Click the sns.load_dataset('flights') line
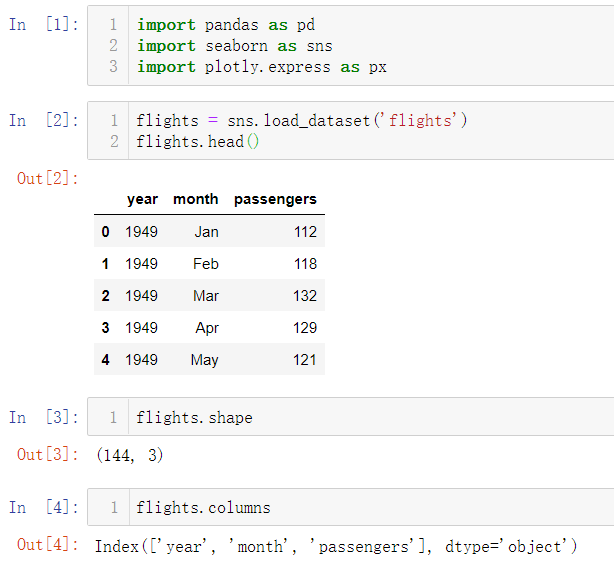Image resolution: width=614 pixels, height=564 pixels. [302, 120]
